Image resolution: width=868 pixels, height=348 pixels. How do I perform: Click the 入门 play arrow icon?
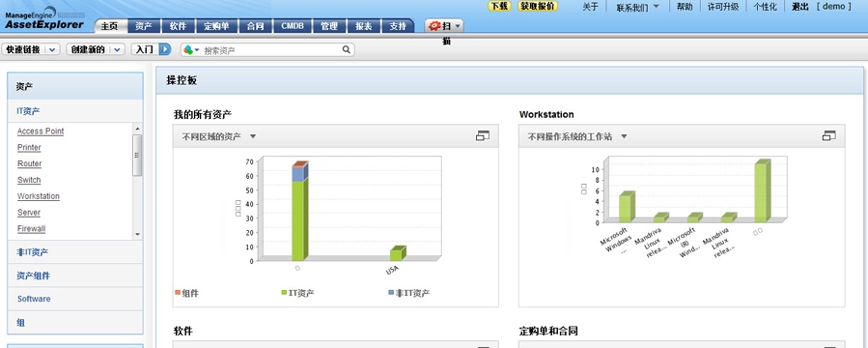tap(165, 49)
